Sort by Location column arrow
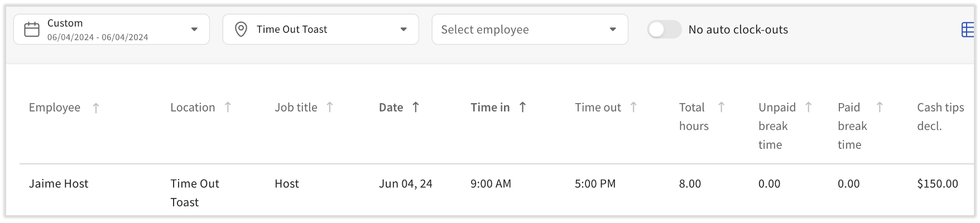The height and width of the screenshot is (223, 980). coord(228,107)
